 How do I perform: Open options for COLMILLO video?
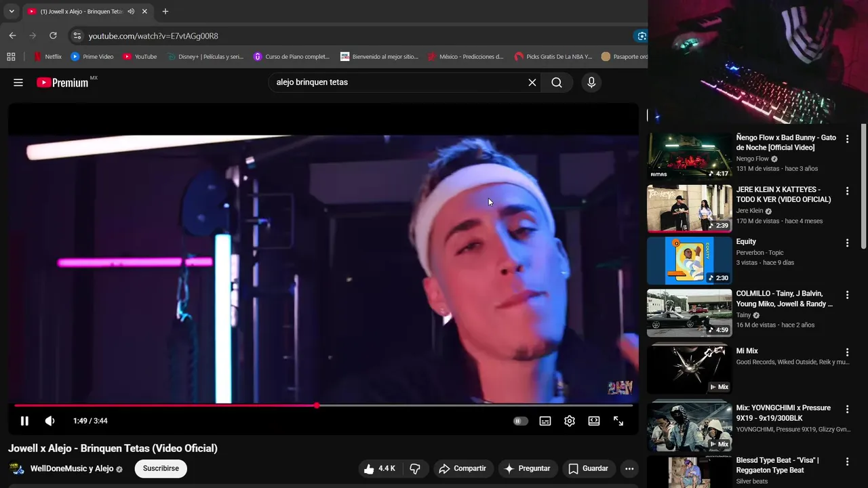click(x=847, y=295)
